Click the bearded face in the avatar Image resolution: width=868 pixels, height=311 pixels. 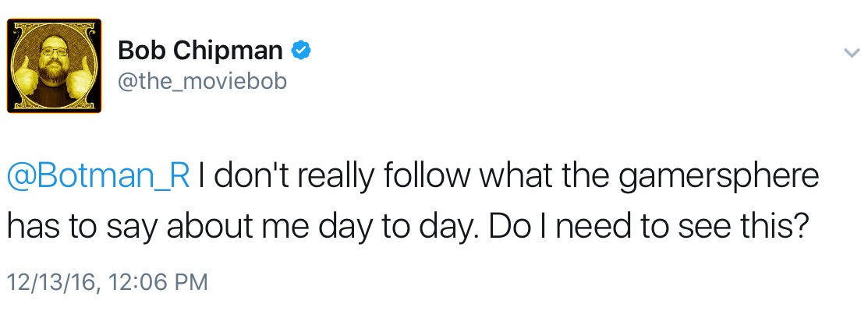pyautogui.click(x=55, y=62)
